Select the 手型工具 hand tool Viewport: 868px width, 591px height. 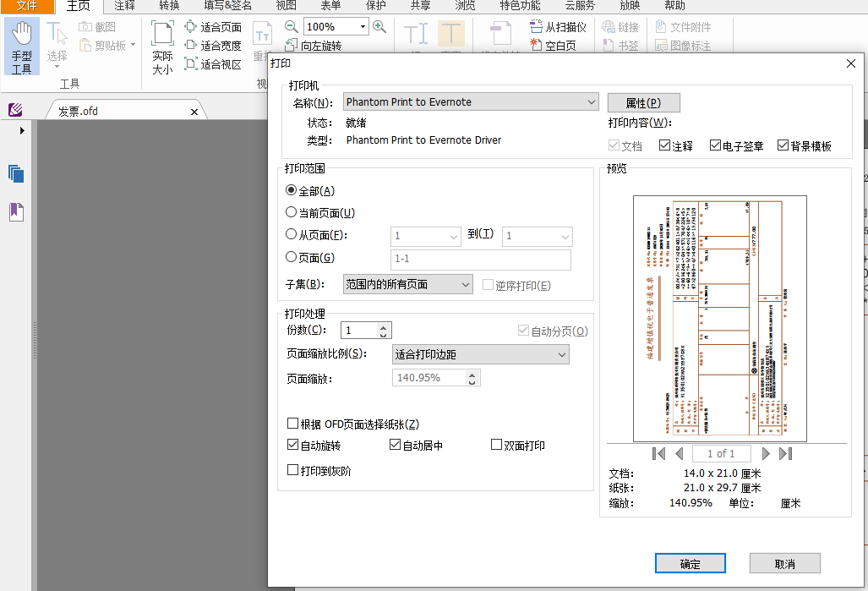pyautogui.click(x=21, y=47)
